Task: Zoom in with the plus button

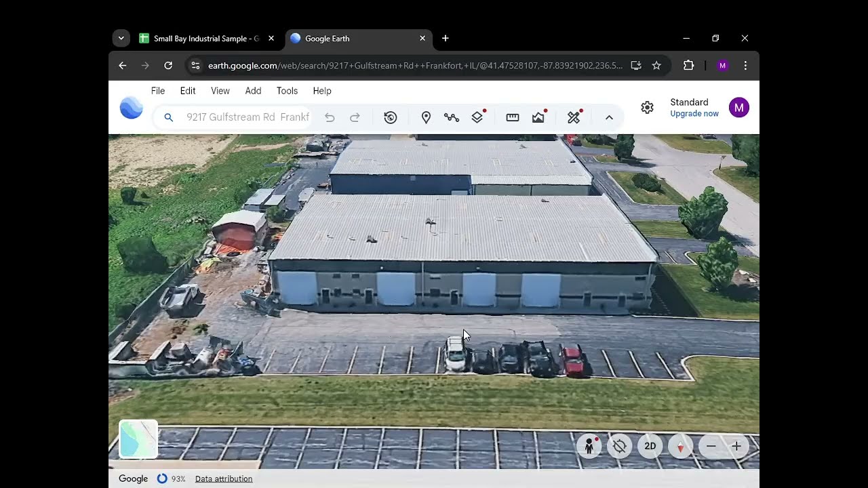Action: click(736, 446)
